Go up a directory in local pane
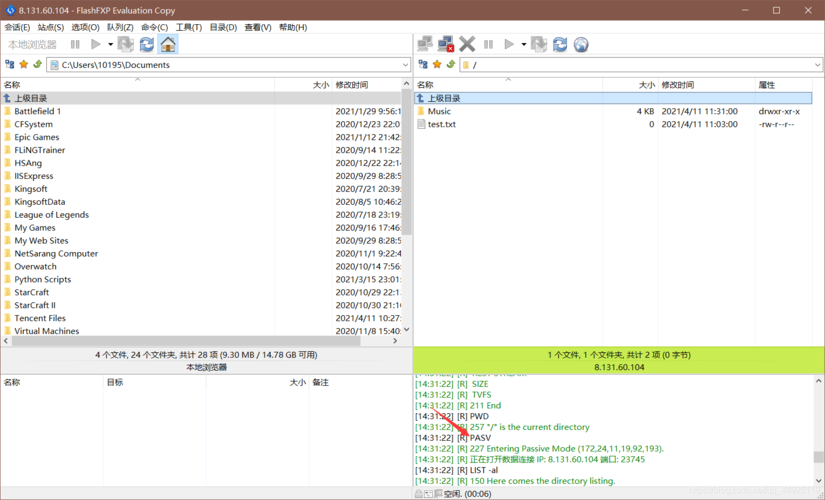This screenshot has width=825, height=500. [37, 64]
